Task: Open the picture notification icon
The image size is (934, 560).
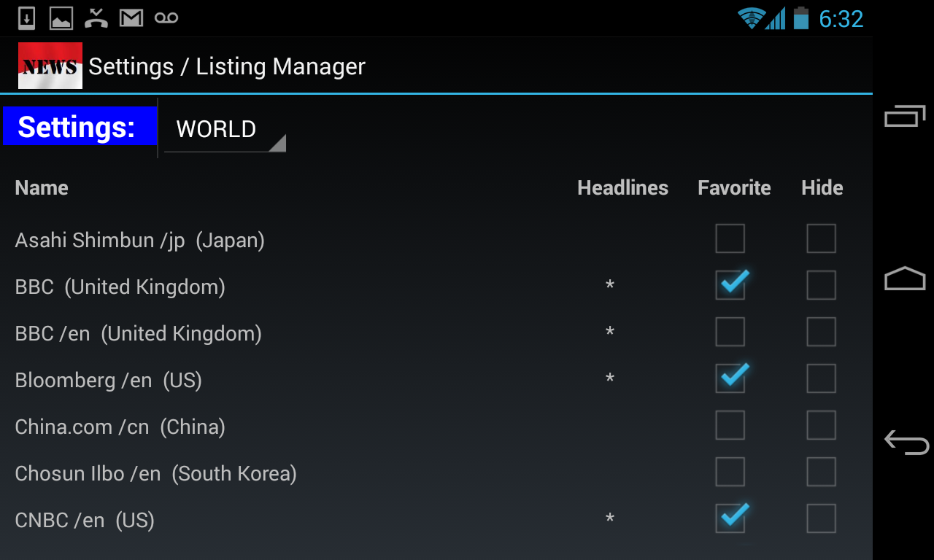Action: click(x=61, y=18)
